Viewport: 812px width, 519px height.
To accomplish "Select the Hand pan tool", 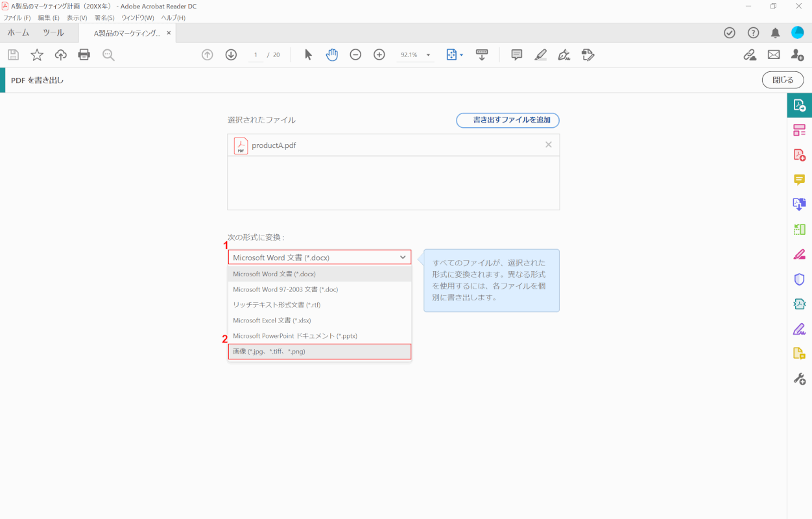I will coord(332,55).
